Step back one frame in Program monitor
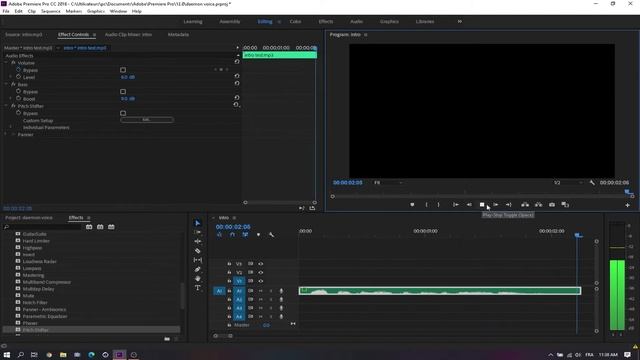The width and height of the screenshot is (640, 360). (469, 204)
